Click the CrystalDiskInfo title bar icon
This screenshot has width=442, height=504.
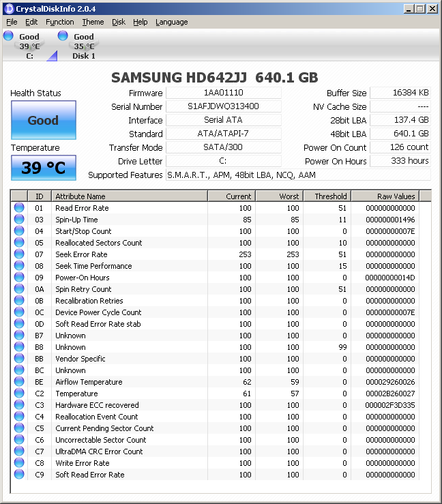click(x=10, y=9)
